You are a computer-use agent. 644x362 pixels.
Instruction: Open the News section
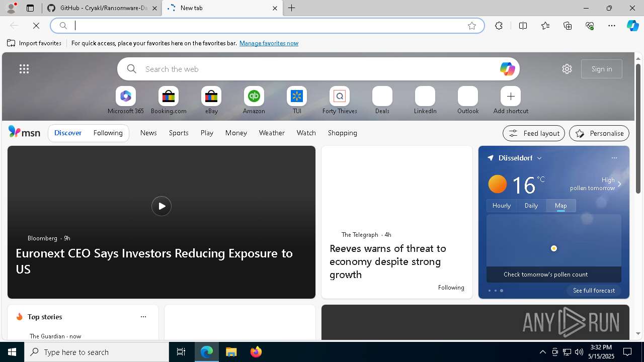pyautogui.click(x=148, y=133)
